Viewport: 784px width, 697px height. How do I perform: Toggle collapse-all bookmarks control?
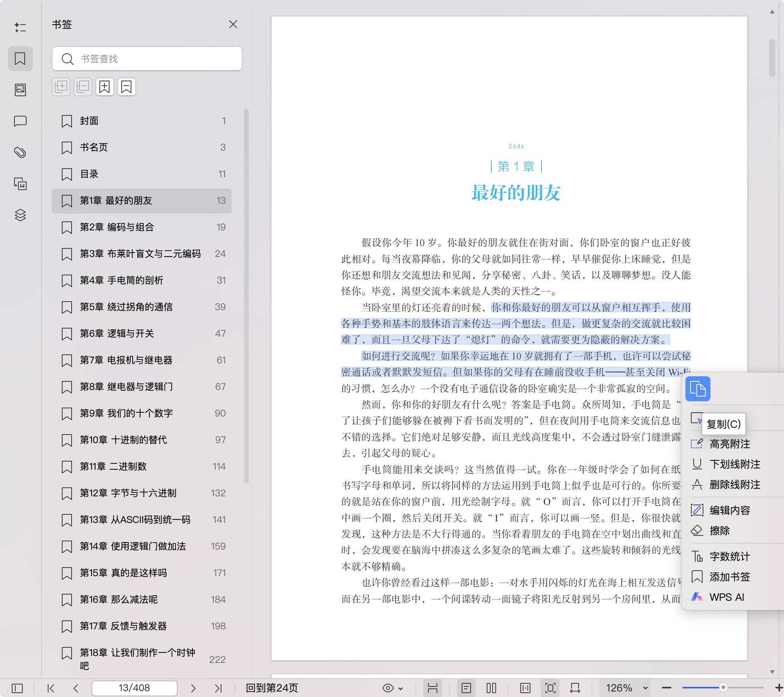tap(83, 87)
